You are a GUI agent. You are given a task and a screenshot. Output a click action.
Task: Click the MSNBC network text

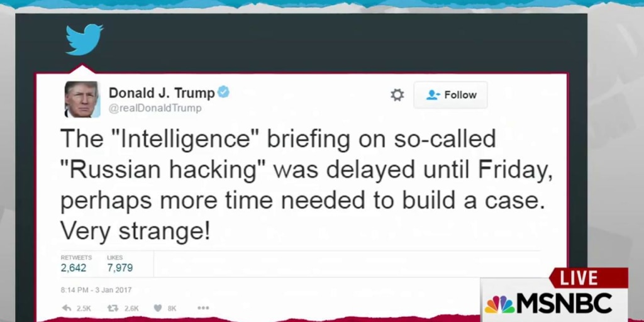tap(565, 304)
